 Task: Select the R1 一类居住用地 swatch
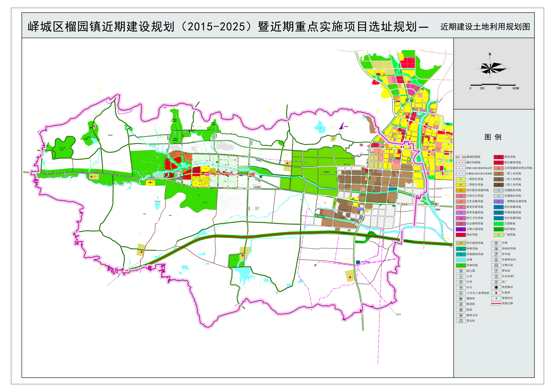point(461,179)
